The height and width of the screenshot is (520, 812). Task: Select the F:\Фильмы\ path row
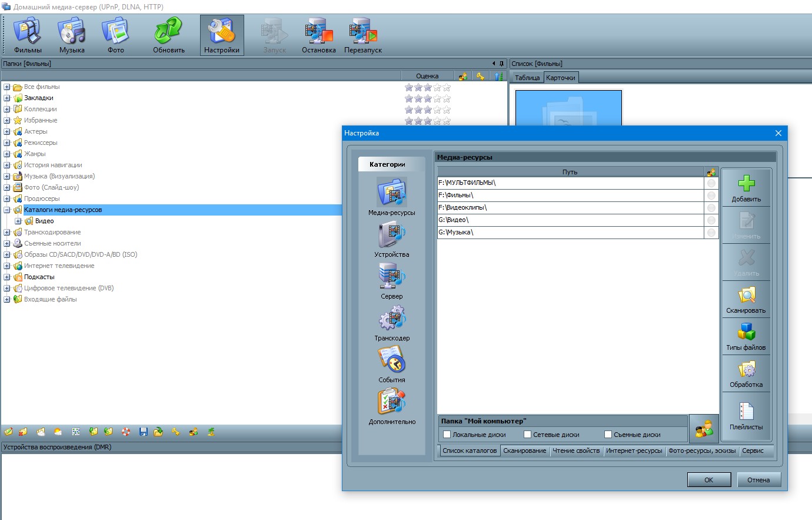(570, 196)
